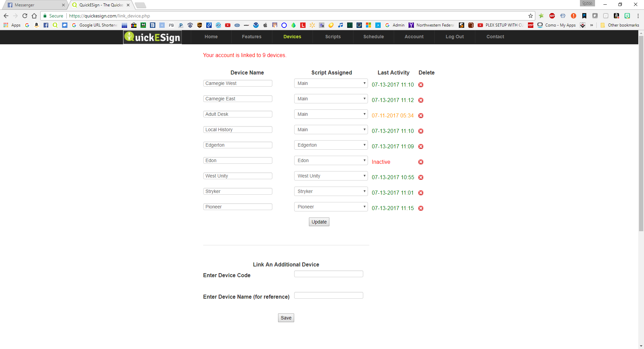This screenshot has width=644, height=349.
Task: Expand the Edgerton script assigned dropdown
Action: click(x=331, y=145)
